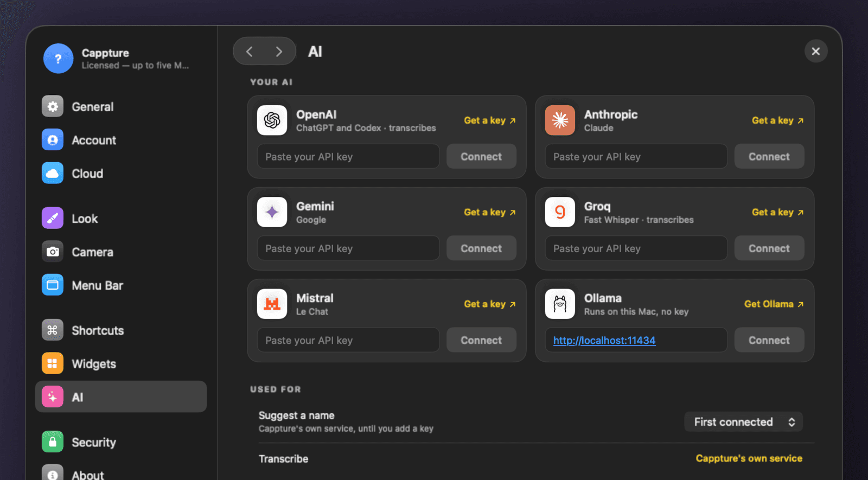The height and width of the screenshot is (480, 868).
Task: Connect the Anthropic API key
Action: (769, 157)
